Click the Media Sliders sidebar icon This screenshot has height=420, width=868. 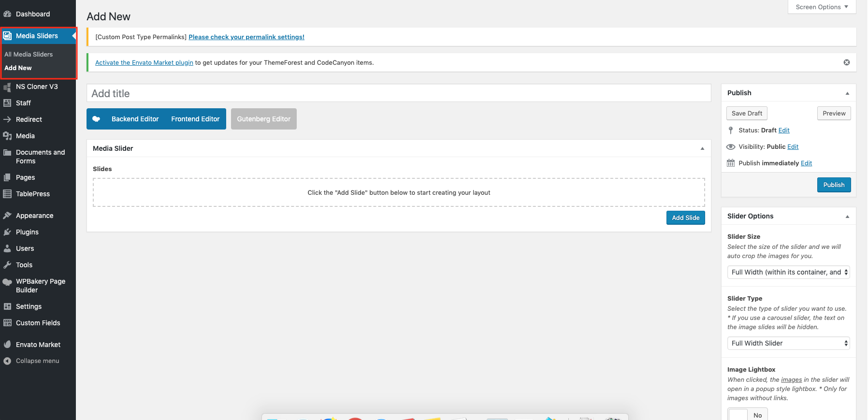(x=7, y=36)
